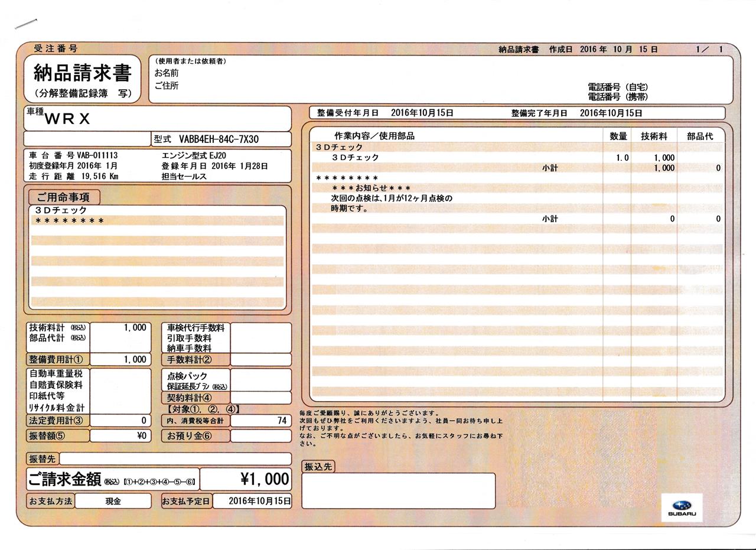Select the model code "VABB4EH-84C-7X30"
The width and height of the screenshot is (756, 550).
click(x=219, y=139)
